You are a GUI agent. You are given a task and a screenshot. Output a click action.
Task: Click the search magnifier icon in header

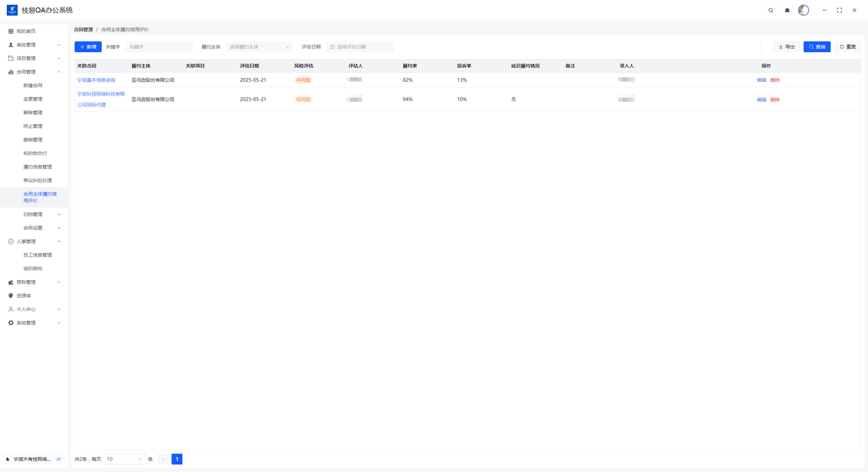(770, 10)
